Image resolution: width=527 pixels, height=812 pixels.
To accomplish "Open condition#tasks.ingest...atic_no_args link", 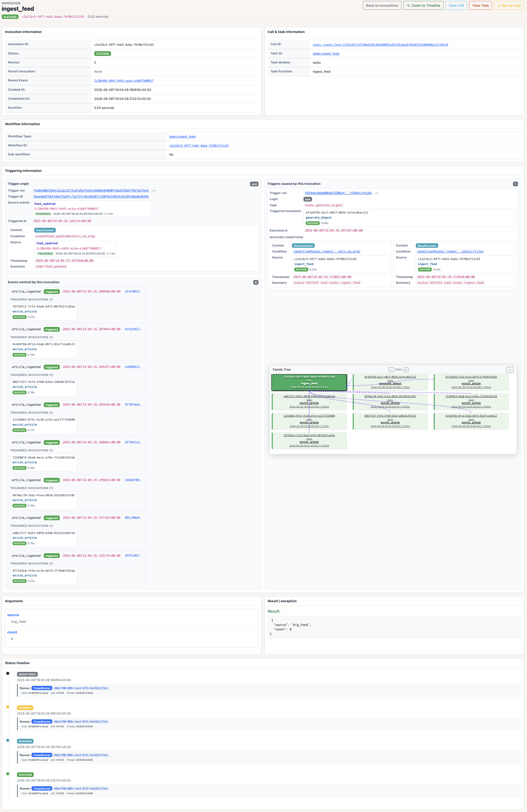I will 326,252.
